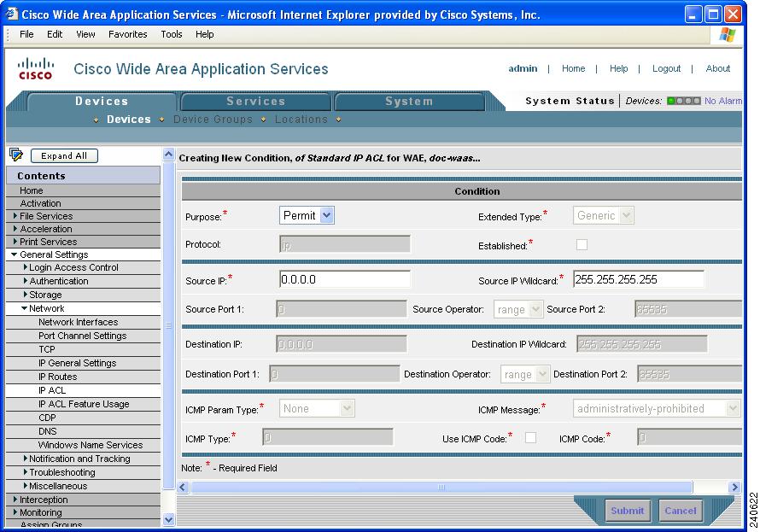Open the Device Groups subtab
Viewport: 760px width, 532px height.
coord(213,120)
